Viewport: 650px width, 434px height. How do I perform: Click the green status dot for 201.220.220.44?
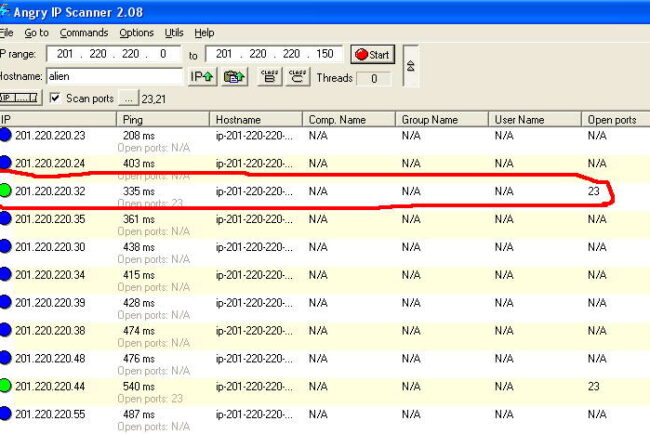click(x=6, y=385)
